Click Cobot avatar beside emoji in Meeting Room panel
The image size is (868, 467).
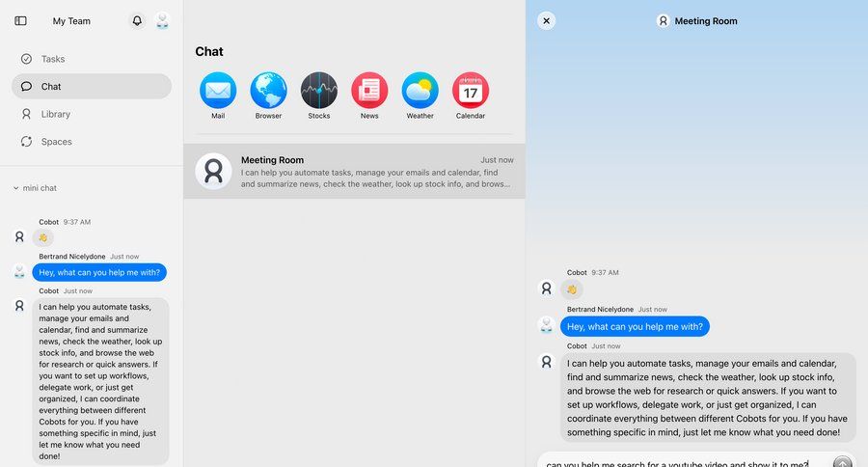(547, 288)
